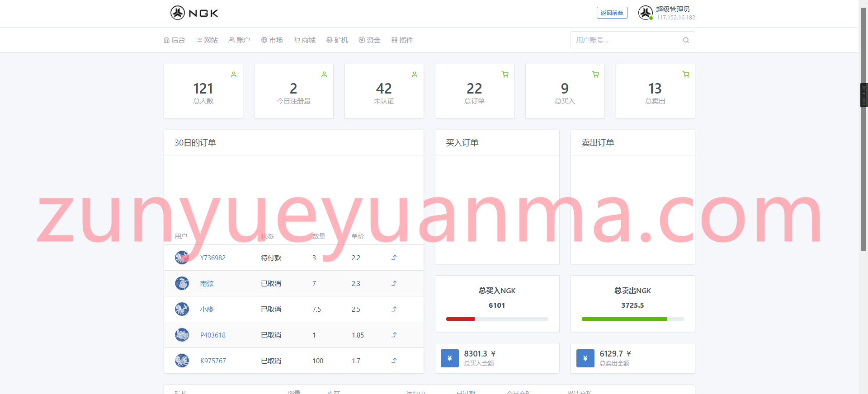The width and height of the screenshot is (868, 394).
Task: Click avatar of user 小廖
Action: 182,309
